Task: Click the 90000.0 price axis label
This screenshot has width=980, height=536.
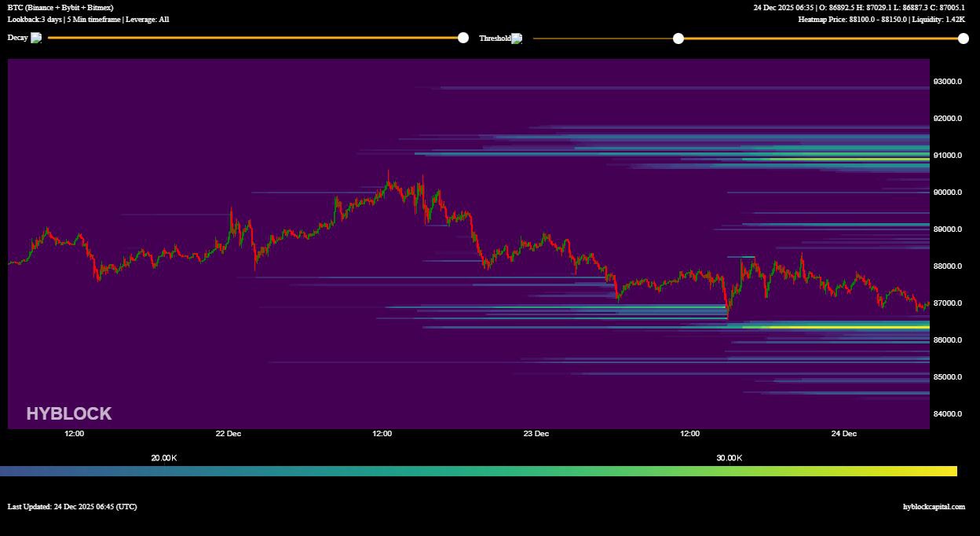Action: coord(947,193)
